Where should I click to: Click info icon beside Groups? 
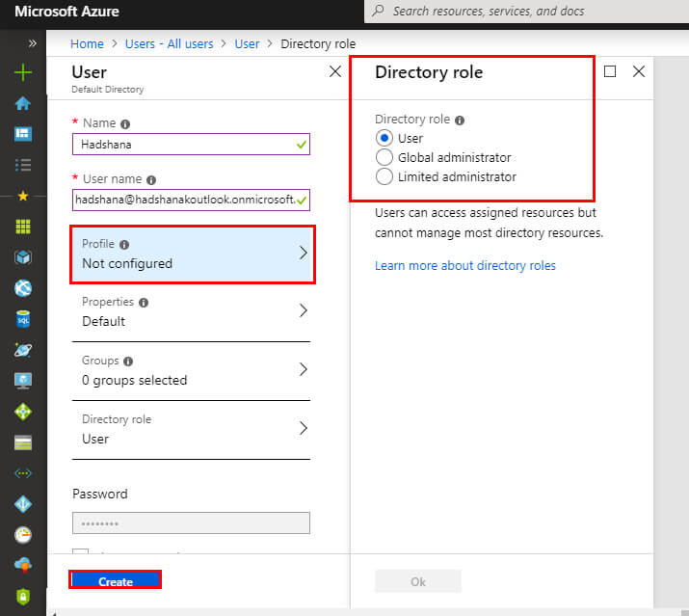pyautogui.click(x=128, y=362)
